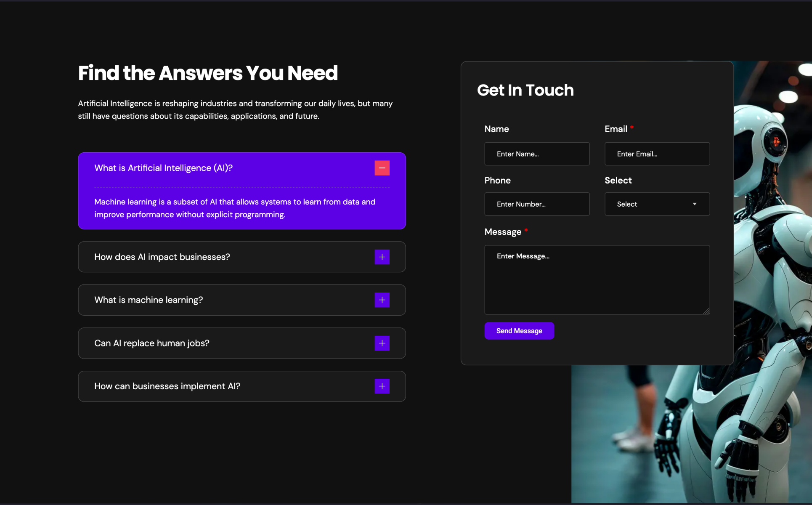This screenshot has height=505, width=812.
Task: Click the 'Find the Answers You Need' heading
Action: [208, 73]
